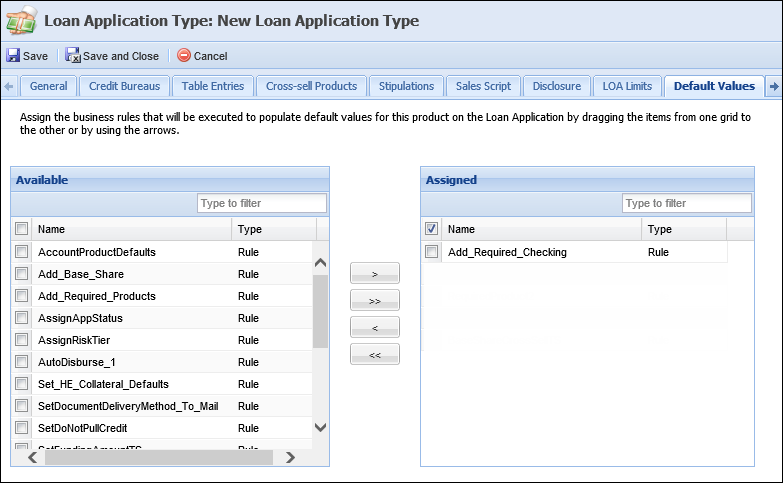Open the LOA Limits tab
This screenshot has height=483, width=783.
pyautogui.click(x=627, y=86)
